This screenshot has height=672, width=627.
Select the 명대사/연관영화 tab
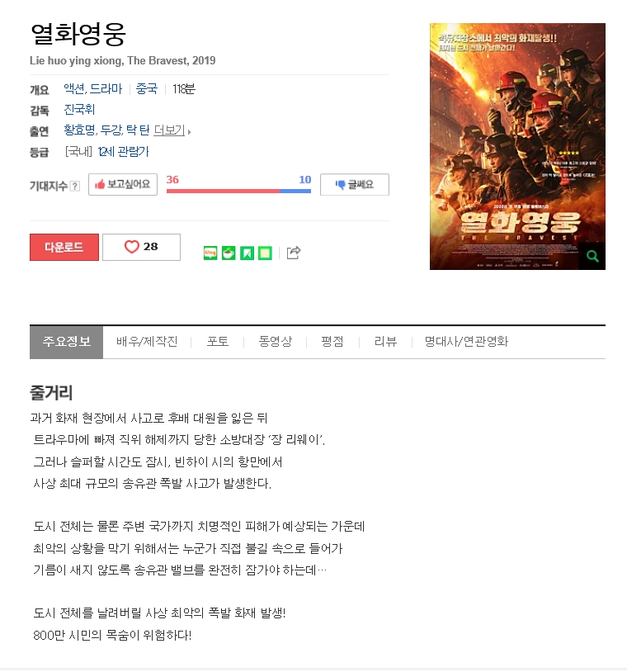coord(466,342)
